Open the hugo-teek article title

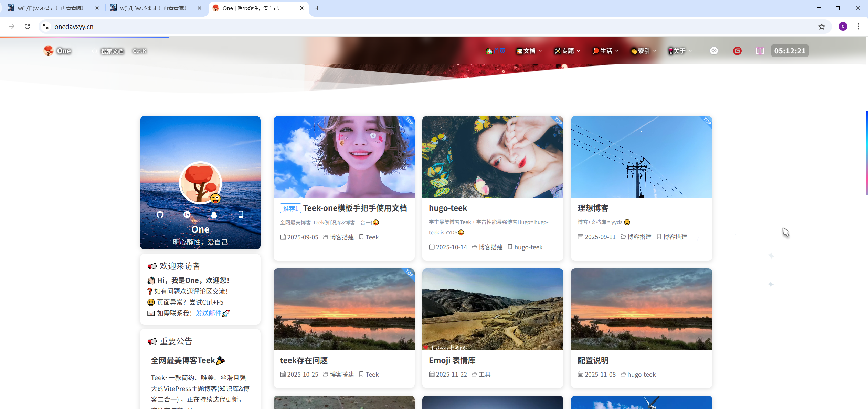click(x=448, y=208)
